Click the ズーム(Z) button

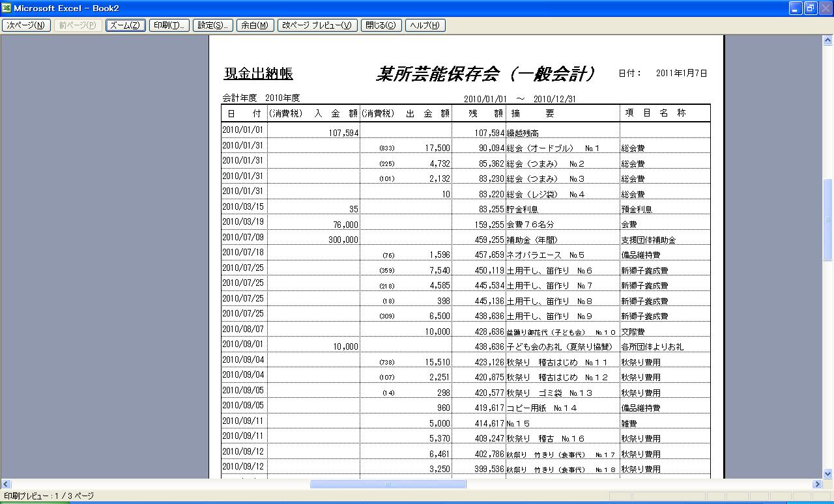126,25
